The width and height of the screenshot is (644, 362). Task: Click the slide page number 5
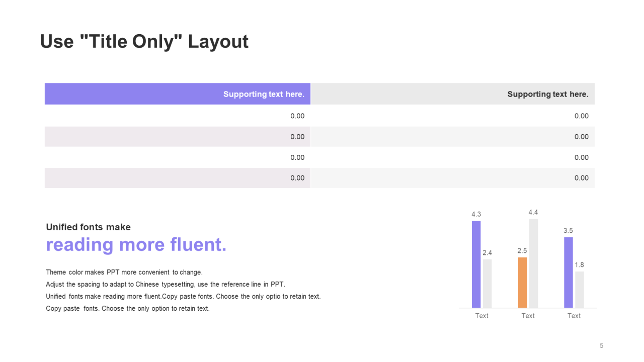coord(601,345)
